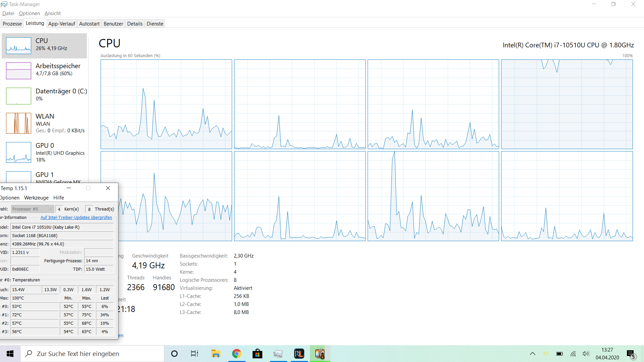Screen dimensions: 644x362
Task: Open Hilfe menu in Core Temp
Action: click(59, 197)
